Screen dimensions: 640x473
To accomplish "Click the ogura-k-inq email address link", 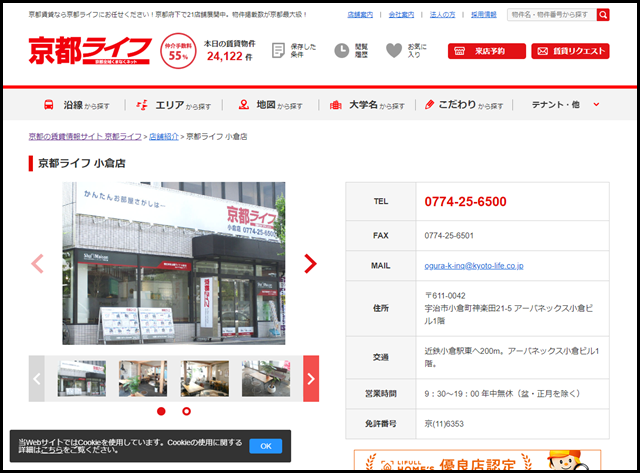I will (474, 266).
